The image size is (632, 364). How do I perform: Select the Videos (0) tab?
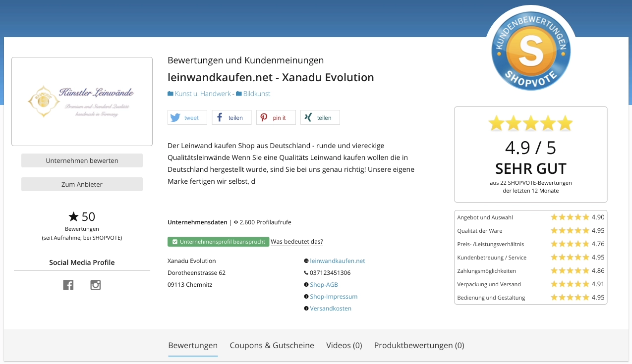click(344, 345)
